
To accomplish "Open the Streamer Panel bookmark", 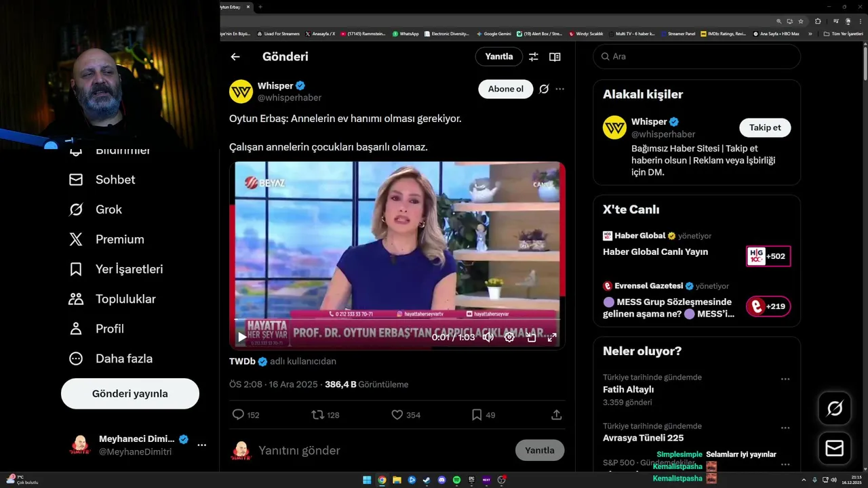I will point(677,33).
